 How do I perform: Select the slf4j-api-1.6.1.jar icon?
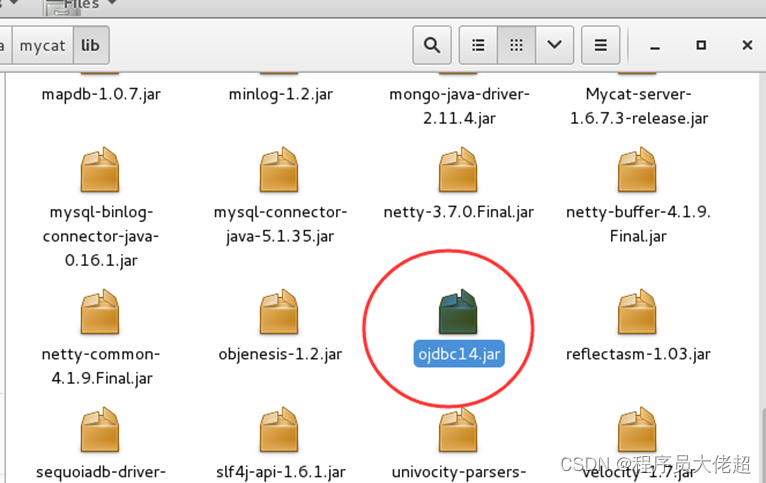point(279,430)
